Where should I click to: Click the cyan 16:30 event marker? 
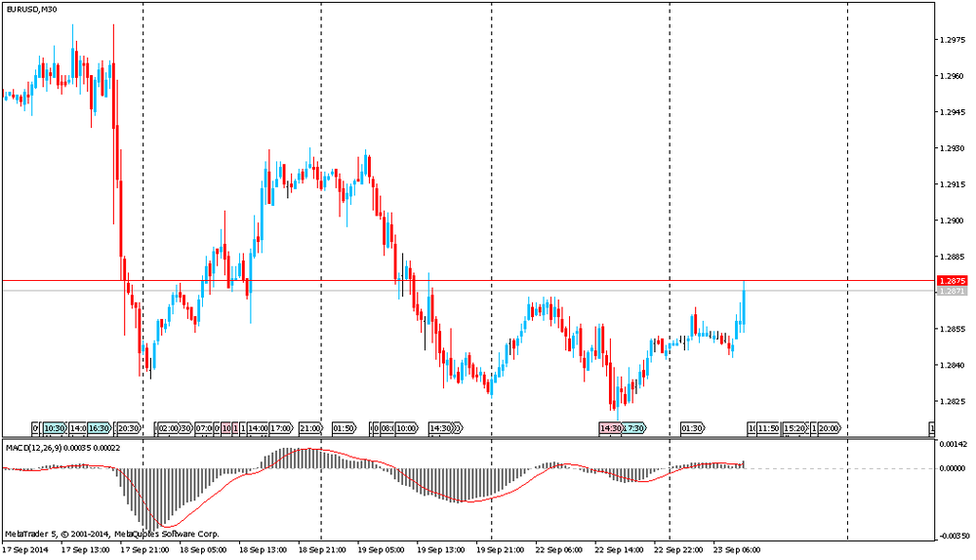point(99,428)
